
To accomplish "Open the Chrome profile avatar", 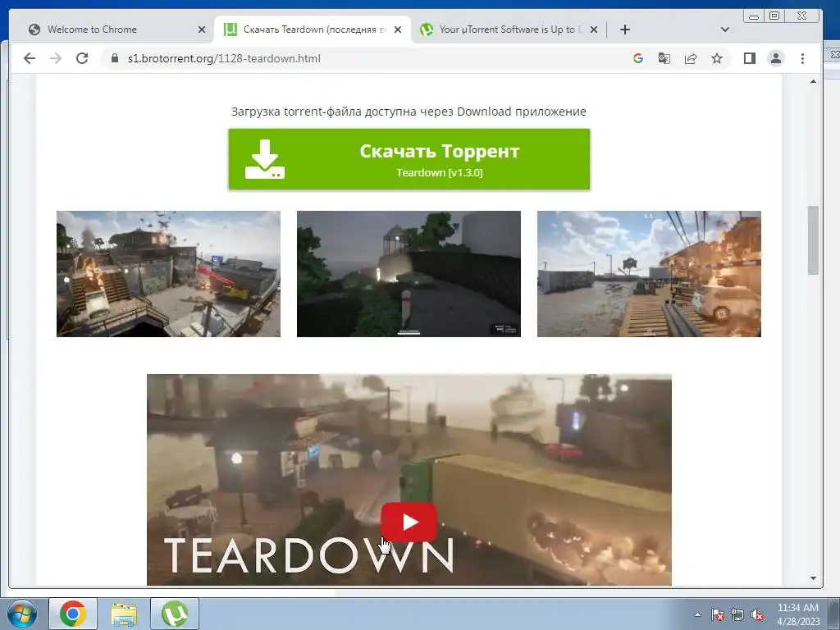I will [x=776, y=58].
